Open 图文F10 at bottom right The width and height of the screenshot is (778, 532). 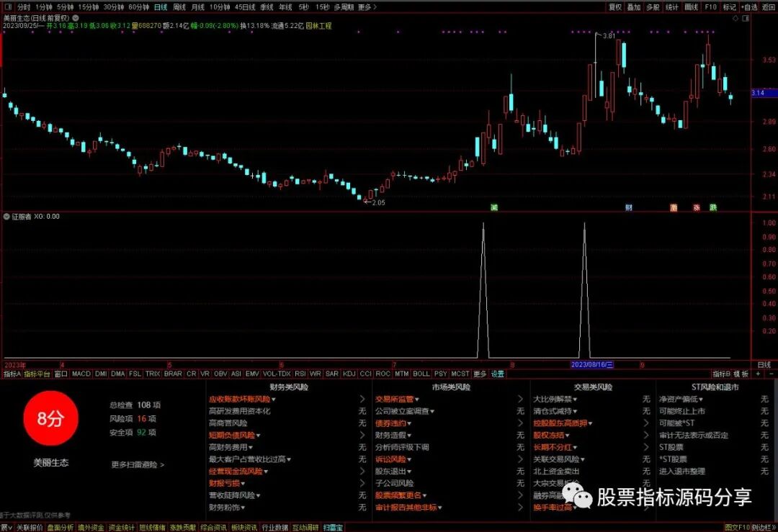pyautogui.click(x=737, y=528)
